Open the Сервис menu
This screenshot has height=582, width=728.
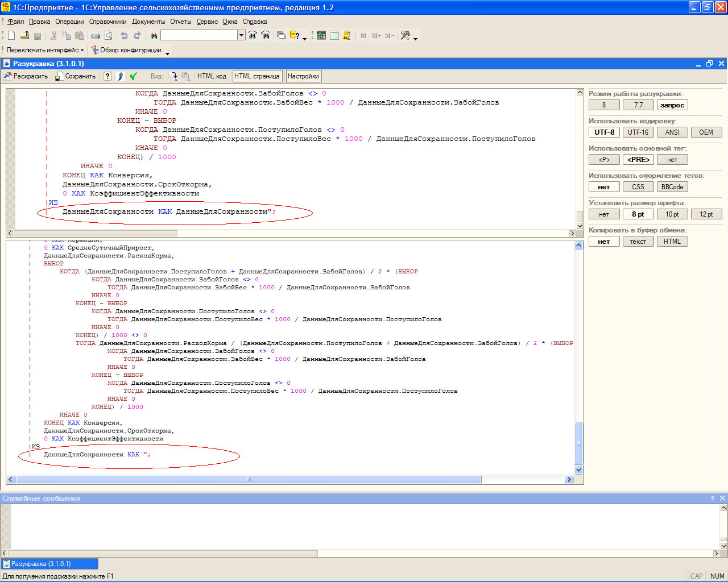[207, 22]
